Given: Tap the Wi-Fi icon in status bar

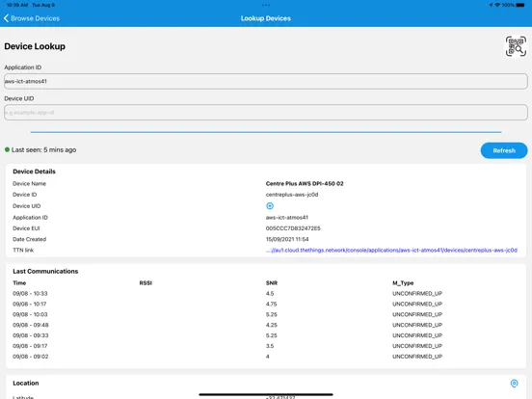Looking at the screenshot, I should pyautogui.click(x=497, y=5).
